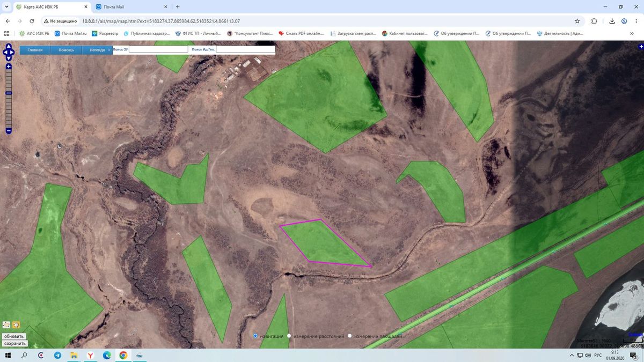Pan the map west with left arrow

coord(5,53)
